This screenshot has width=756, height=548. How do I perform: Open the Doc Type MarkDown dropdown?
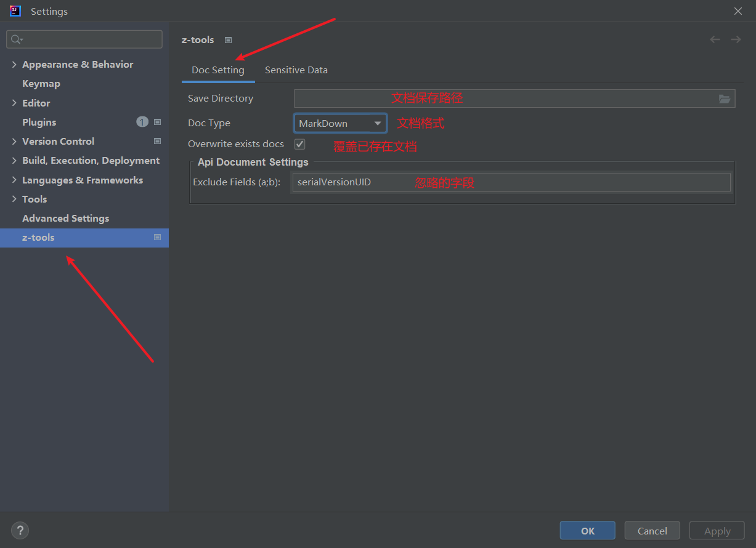340,123
